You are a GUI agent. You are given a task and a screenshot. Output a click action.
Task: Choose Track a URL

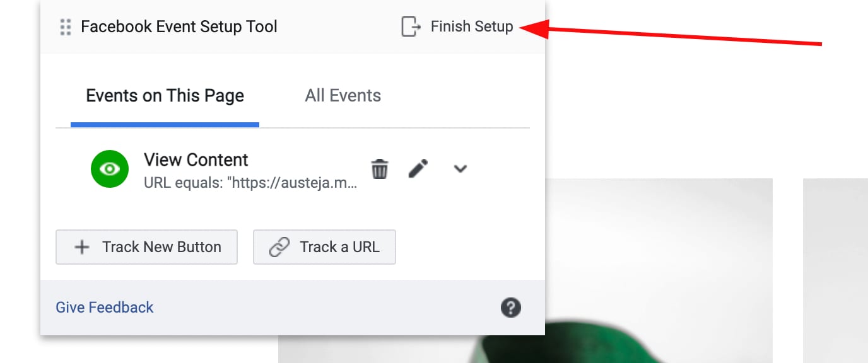click(x=324, y=247)
